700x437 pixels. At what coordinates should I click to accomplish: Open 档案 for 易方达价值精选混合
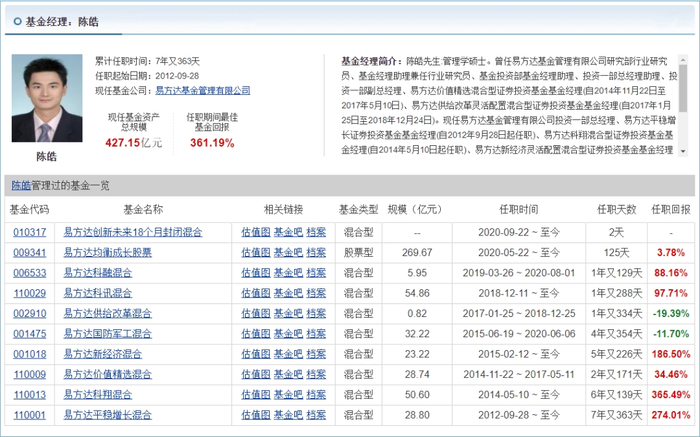pyautogui.click(x=316, y=375)
